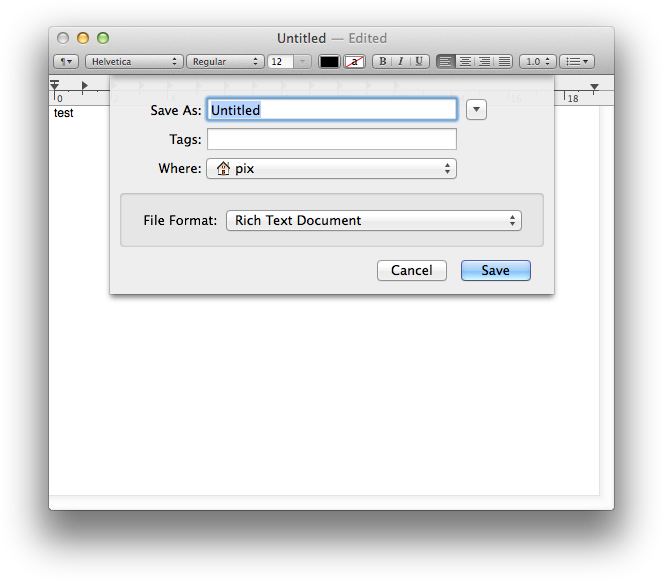This screenshot has height=581, width=663.
Task: Align text right
Action: coord(485,62)
